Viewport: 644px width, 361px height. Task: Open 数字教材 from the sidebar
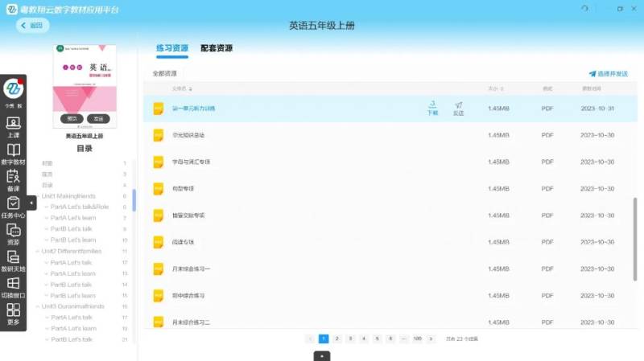(13, 153)
